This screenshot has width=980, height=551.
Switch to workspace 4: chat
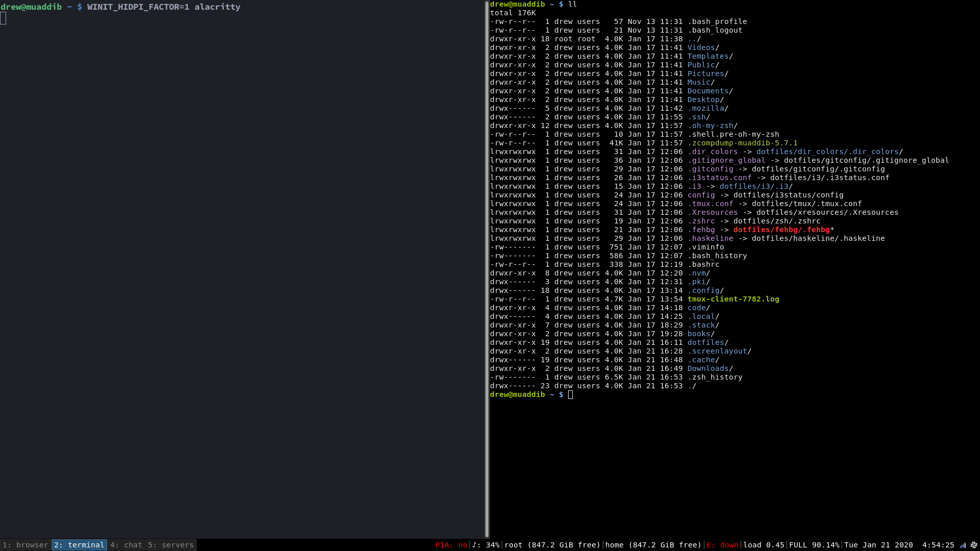tap(126, 545)
